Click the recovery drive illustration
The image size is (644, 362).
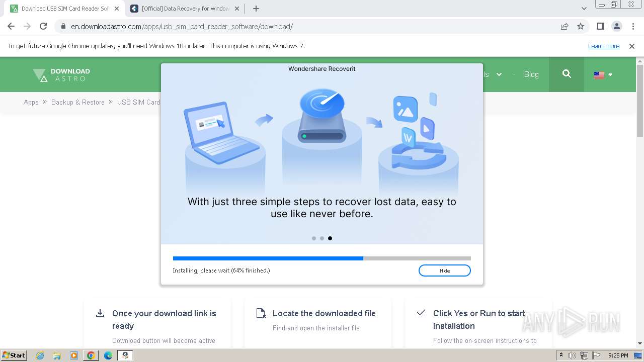click(x=322, y=116)
